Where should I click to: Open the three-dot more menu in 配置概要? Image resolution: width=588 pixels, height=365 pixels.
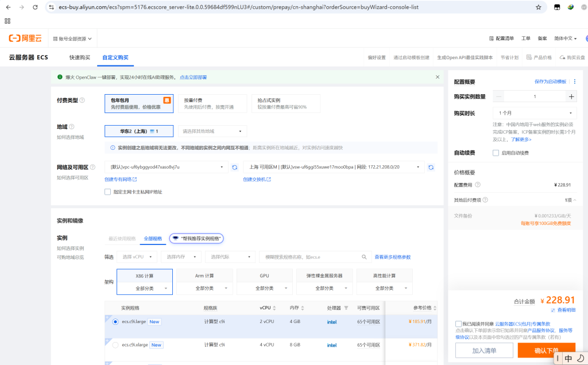(x=575, y=81)
